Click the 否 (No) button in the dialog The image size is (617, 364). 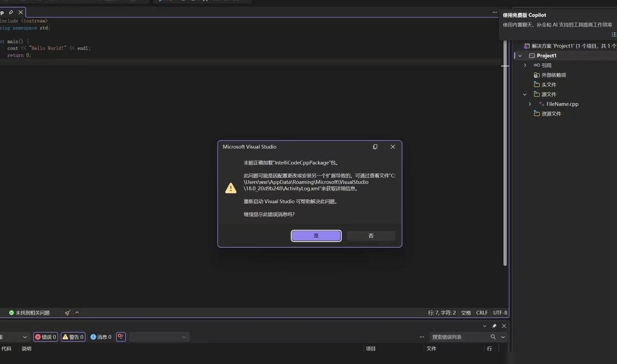371,236
